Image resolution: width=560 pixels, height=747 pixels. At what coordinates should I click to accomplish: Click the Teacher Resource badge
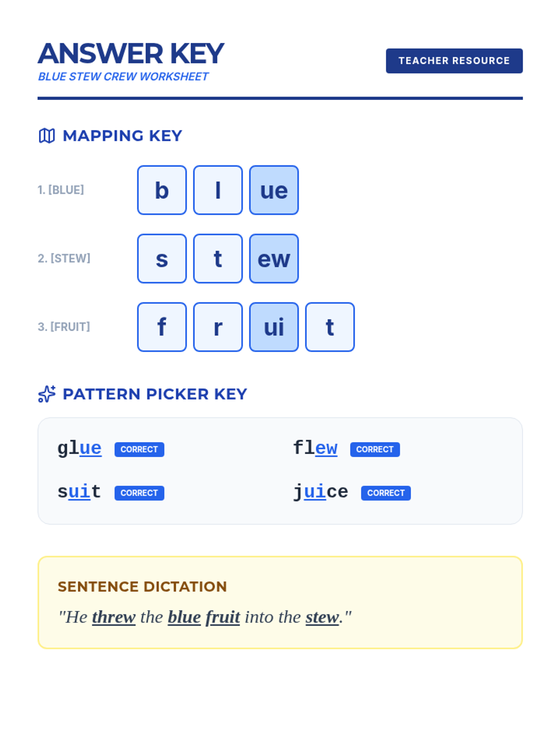(x=454, y=61)
